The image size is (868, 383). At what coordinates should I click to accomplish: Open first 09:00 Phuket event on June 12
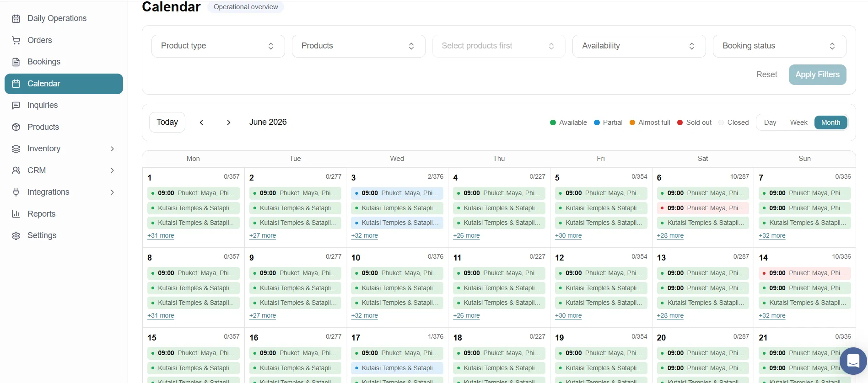(601, 273)
